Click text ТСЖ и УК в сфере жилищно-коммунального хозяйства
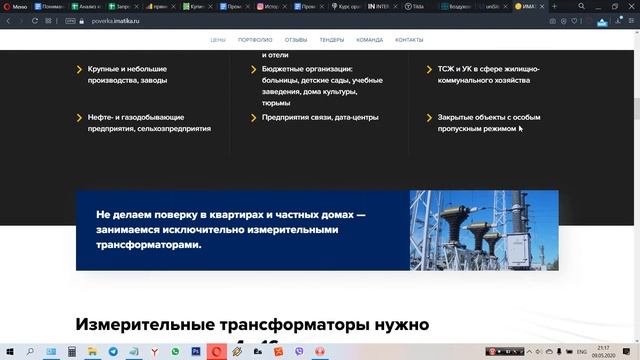This screenshot has width=640, height=360. 488,75
